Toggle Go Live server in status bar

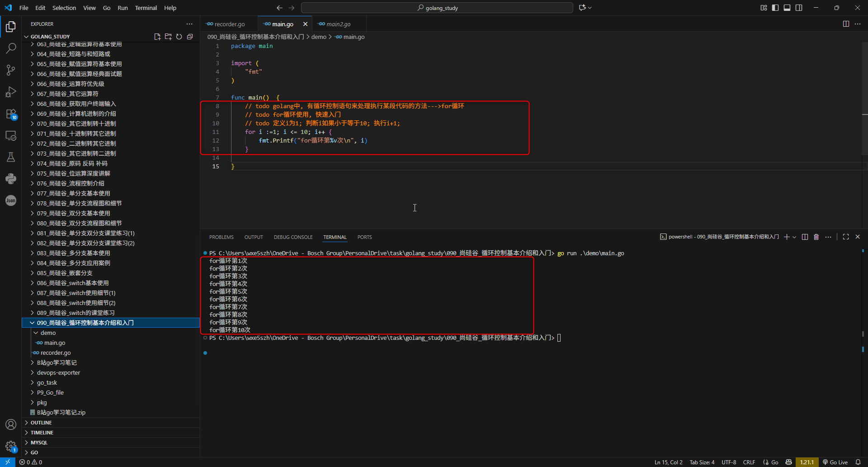pyautogui.click(x=835, y=462)
